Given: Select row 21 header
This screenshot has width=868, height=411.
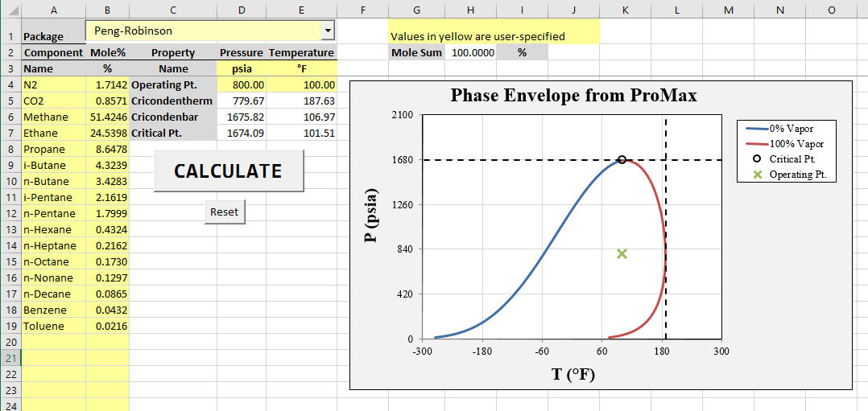Looking at the screenshot, I should [10, 358].
